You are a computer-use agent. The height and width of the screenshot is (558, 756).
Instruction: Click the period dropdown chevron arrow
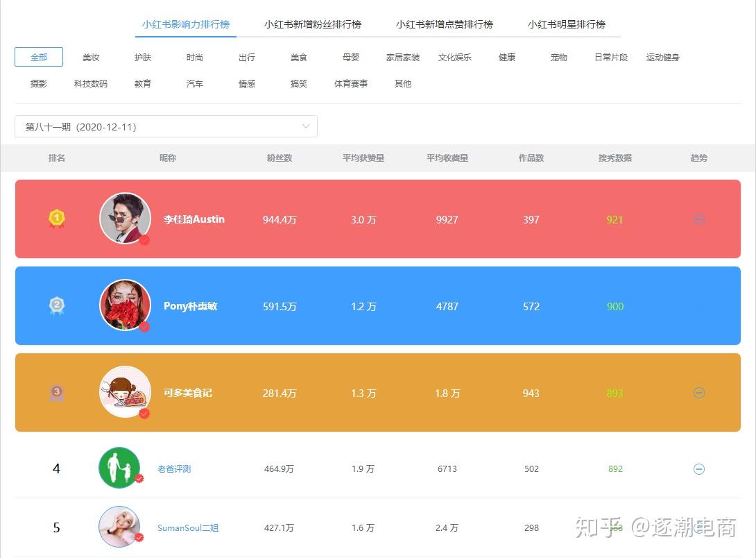click(x=306, y=126)
